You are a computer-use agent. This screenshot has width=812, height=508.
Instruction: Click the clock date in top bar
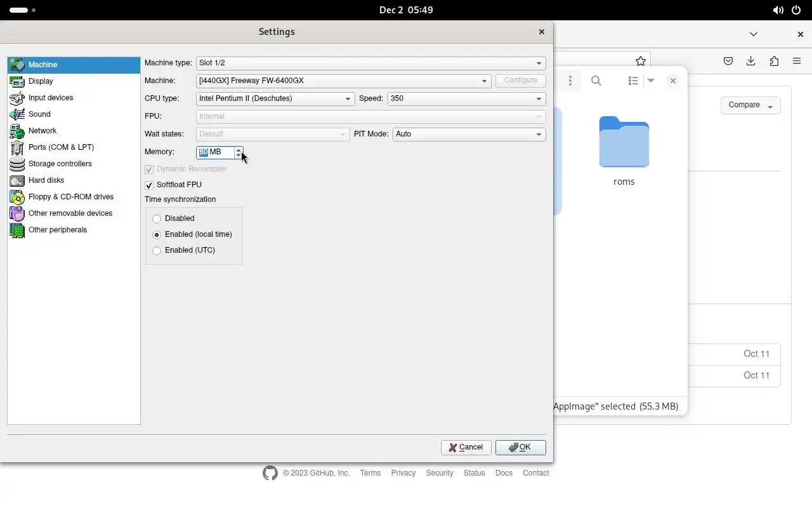click(x=406, y=10)
